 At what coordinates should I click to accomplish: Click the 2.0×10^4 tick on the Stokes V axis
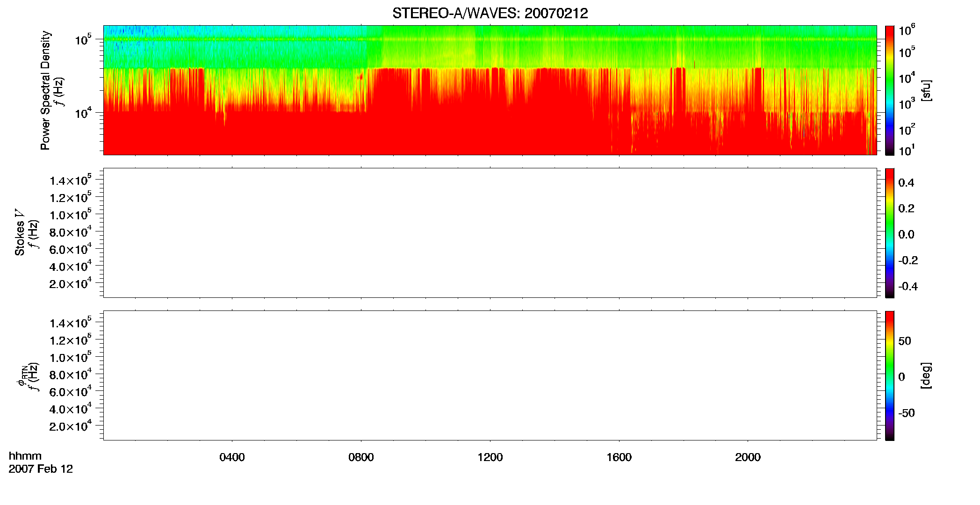click(x=71, y=283)
